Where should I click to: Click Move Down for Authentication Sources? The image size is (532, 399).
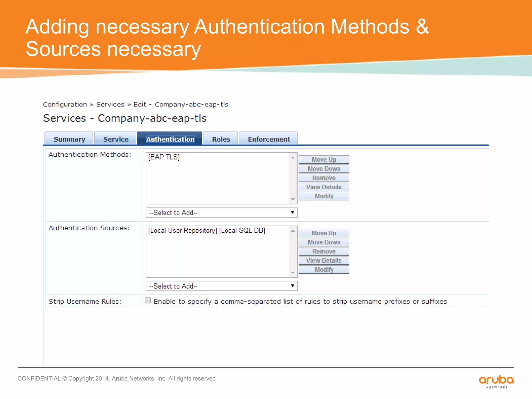point(324,242)
